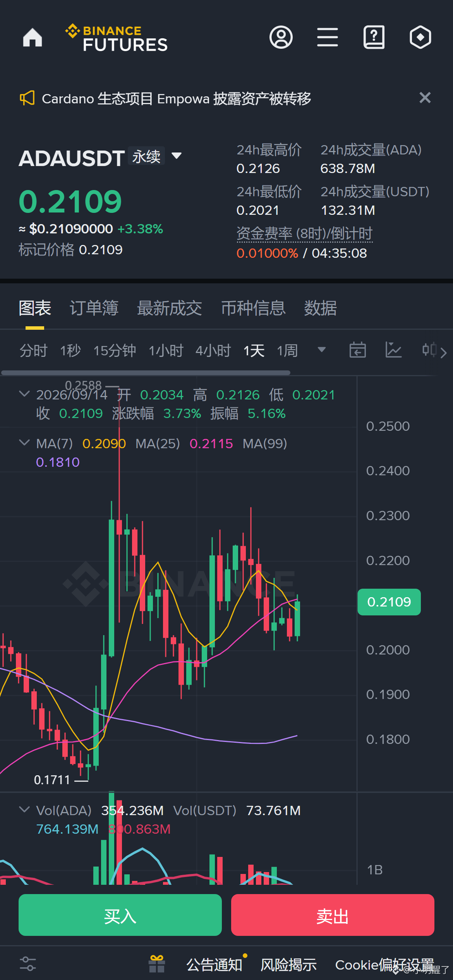This screenshot has height=980, width=453.
Task: Tap the red 卖出 button
Action: pyautogui.click(x=333, y=915)
